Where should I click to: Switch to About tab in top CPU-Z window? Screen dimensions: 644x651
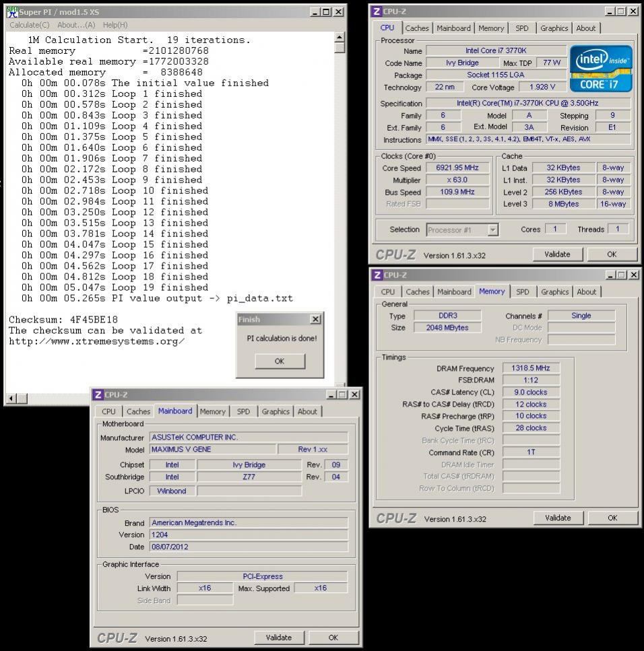point(586,28)
